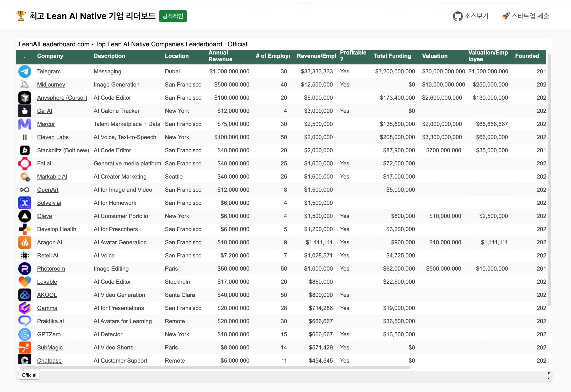Click the Cal AI apple logo
571x392 pixels.
[25, 111]
